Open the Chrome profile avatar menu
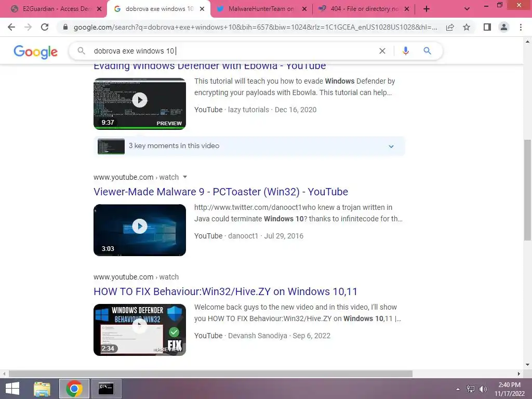 (x=504, y=27)
